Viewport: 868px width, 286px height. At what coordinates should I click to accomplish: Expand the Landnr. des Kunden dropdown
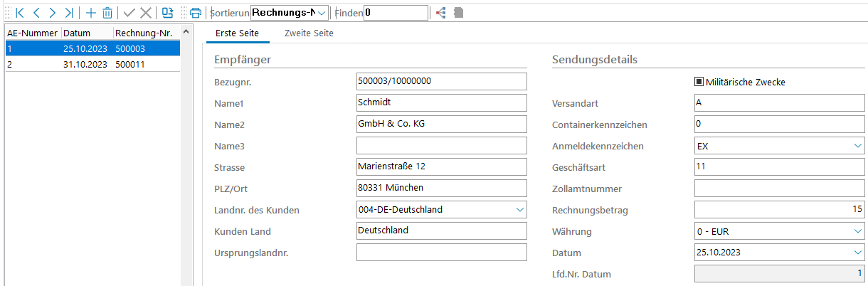pos(519,210)
